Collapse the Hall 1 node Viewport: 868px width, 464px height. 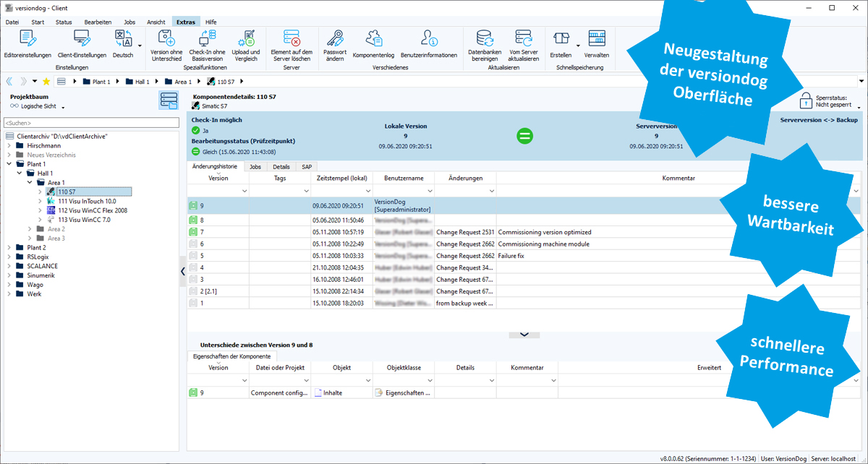click(x=20, y=173)
